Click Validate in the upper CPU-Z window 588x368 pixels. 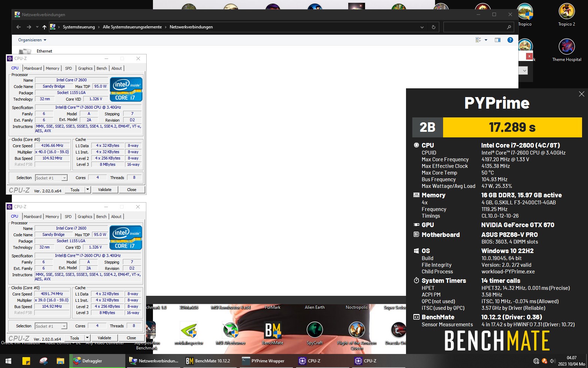[x=105, y=190]
